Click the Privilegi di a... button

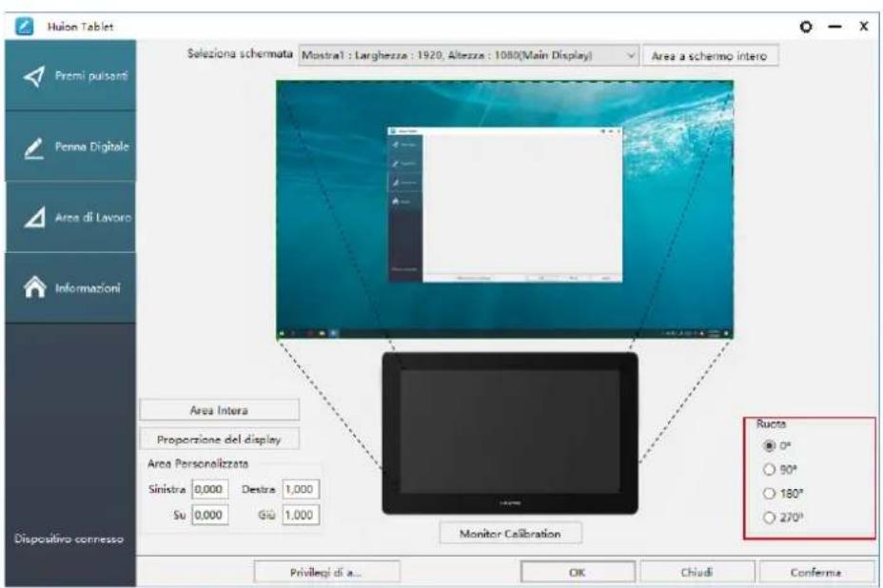coord(326,572)
